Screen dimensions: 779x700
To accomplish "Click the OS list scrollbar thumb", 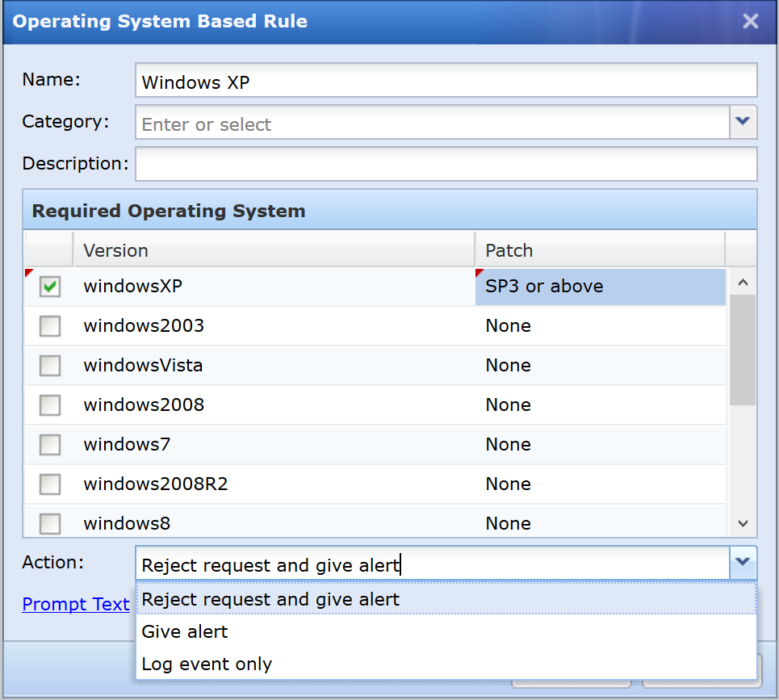I will [743, 350].
